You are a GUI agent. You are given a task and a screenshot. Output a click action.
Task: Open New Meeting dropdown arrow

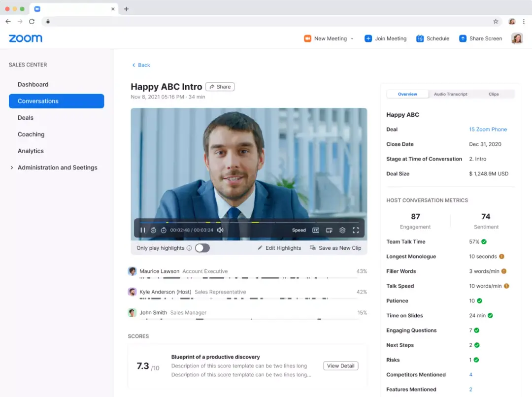pyautogui.click(x=352, y=39)
